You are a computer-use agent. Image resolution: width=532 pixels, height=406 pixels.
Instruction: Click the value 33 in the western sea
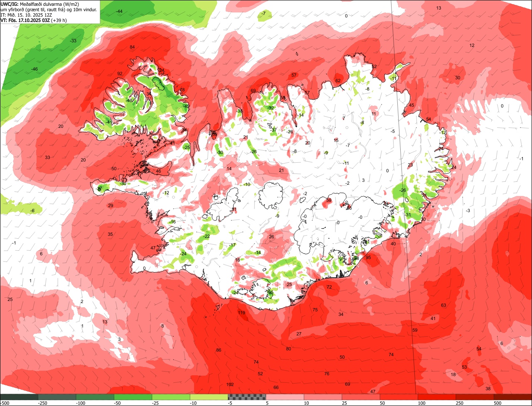tap(47, 157)
